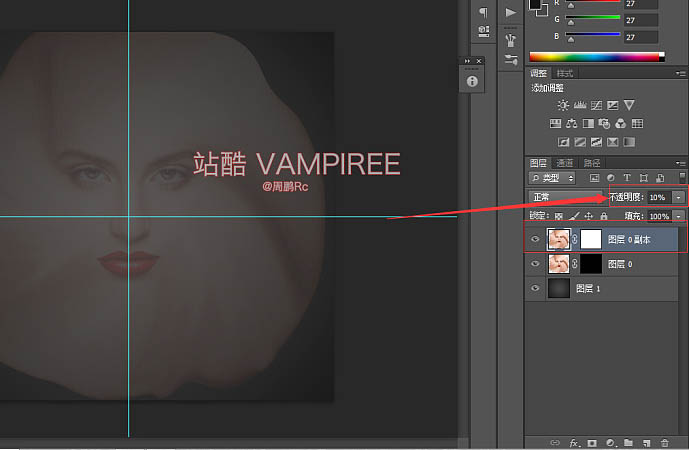Filter layers by shape layers
The height and width of the screenshot is (450, 689).
coord(644,178)
